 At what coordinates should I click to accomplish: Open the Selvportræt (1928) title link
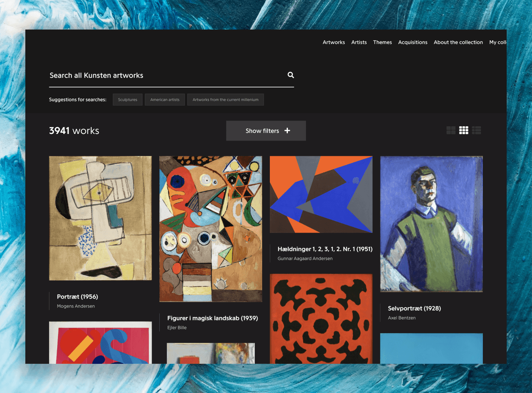click(x=414, y=309)
